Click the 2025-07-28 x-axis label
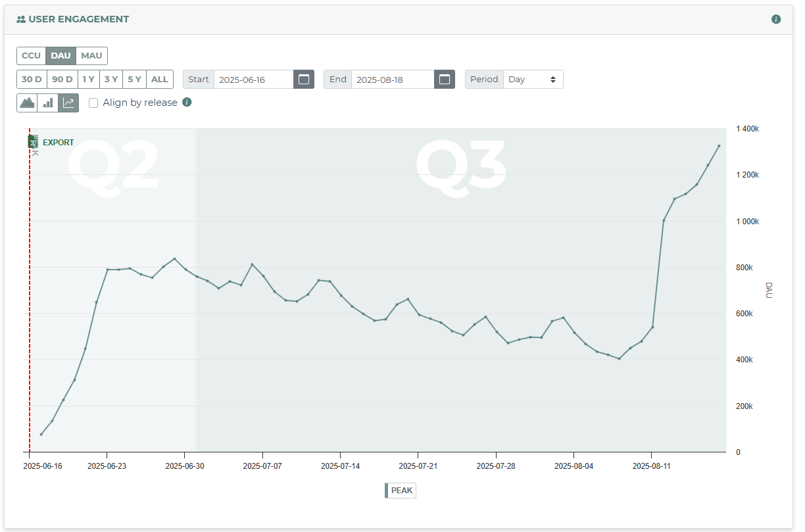This screenshot has height=532, width=805. point(496,466)
